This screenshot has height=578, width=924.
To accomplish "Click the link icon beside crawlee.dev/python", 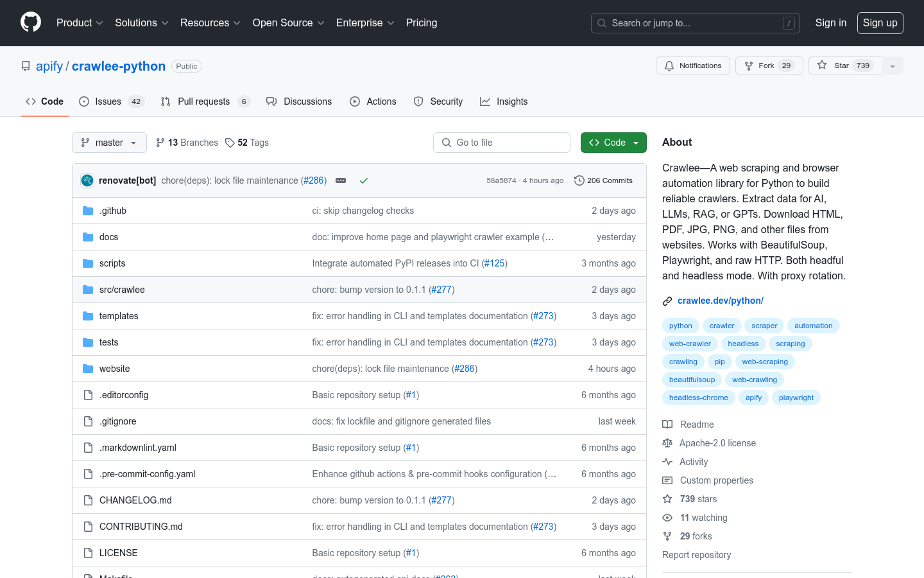I will click(x=667, y=301).
